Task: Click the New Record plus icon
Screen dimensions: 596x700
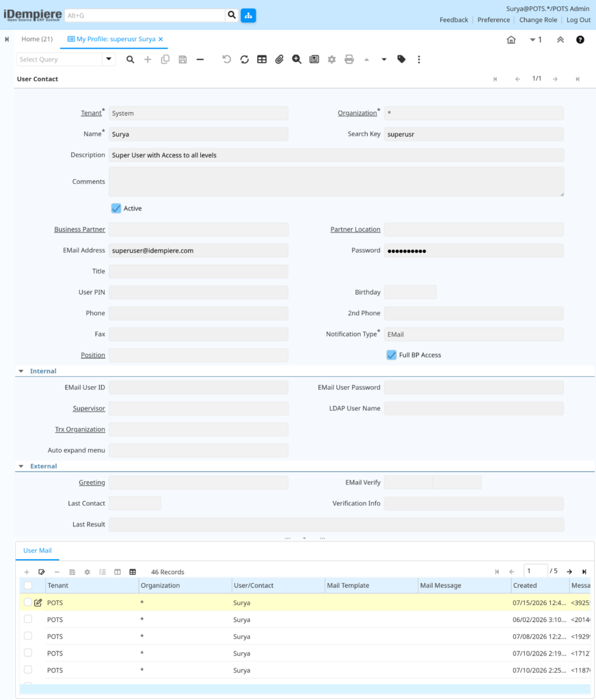Action: 148,59
